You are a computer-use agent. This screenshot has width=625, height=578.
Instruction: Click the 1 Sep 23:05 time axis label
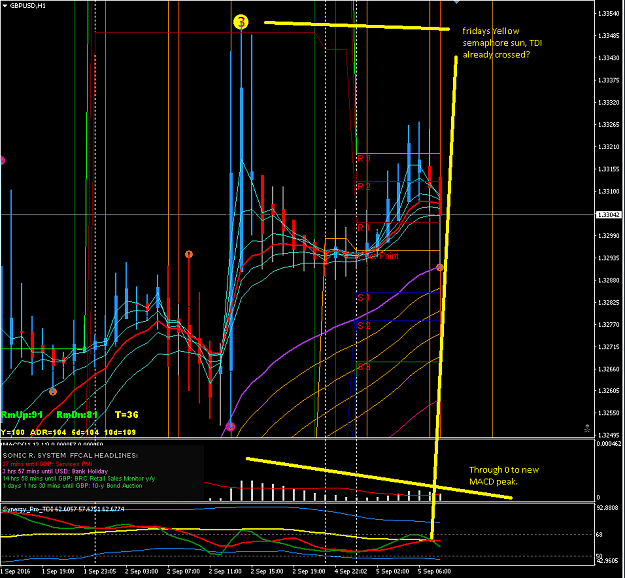tap(100, 572)
